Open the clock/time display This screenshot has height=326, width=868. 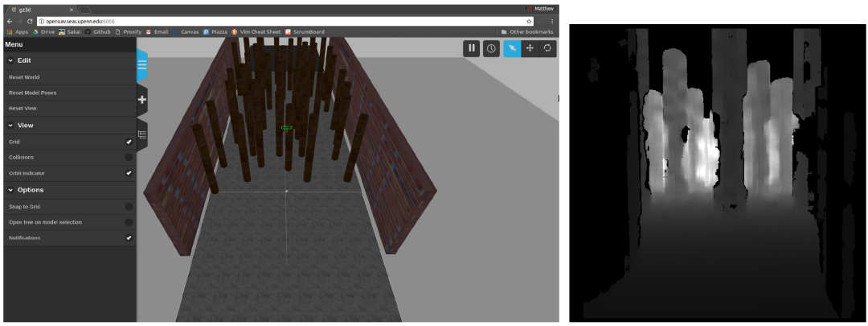(491, 48)
